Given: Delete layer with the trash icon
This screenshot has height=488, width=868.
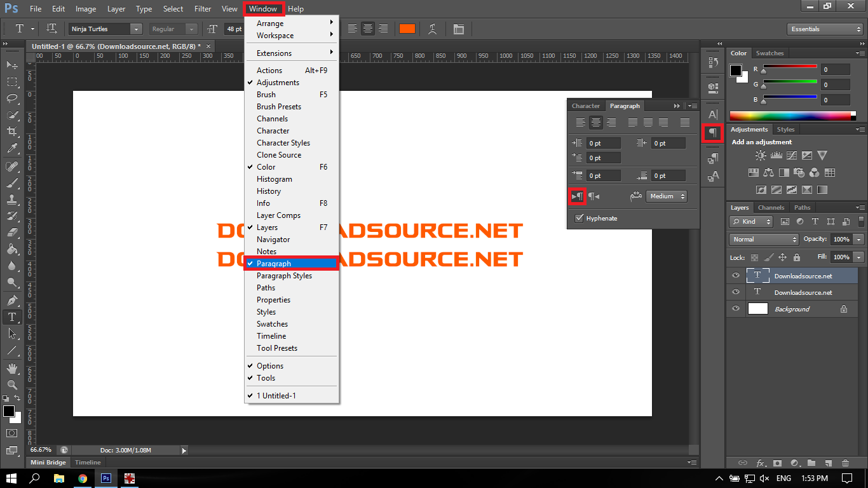Looking at the screenshot, I should [845, 463].
